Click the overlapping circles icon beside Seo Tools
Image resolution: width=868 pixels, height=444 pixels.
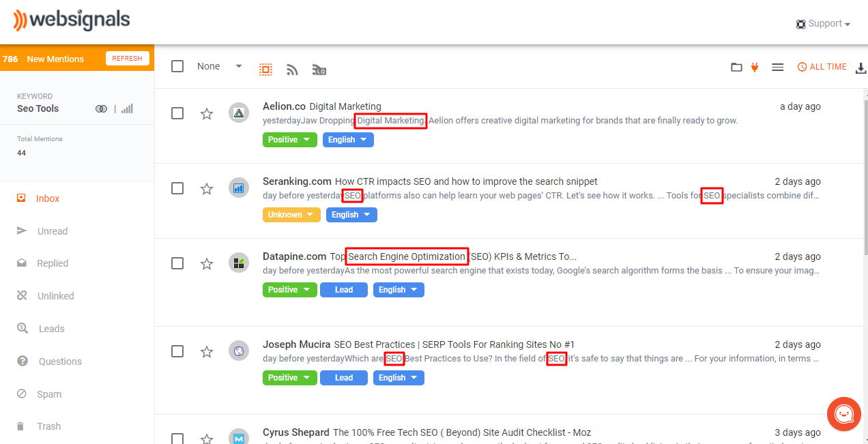pos(102,109)
